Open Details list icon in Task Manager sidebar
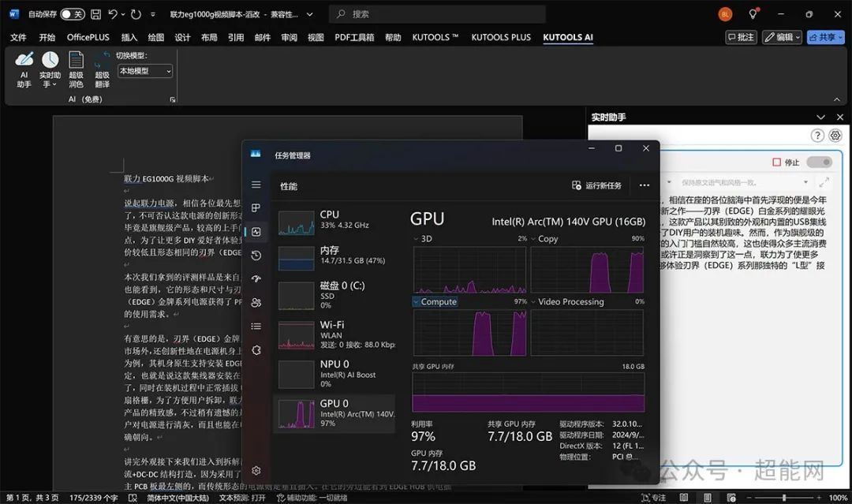The height and width of the screenshot is (504, 852). click(256, 326)
